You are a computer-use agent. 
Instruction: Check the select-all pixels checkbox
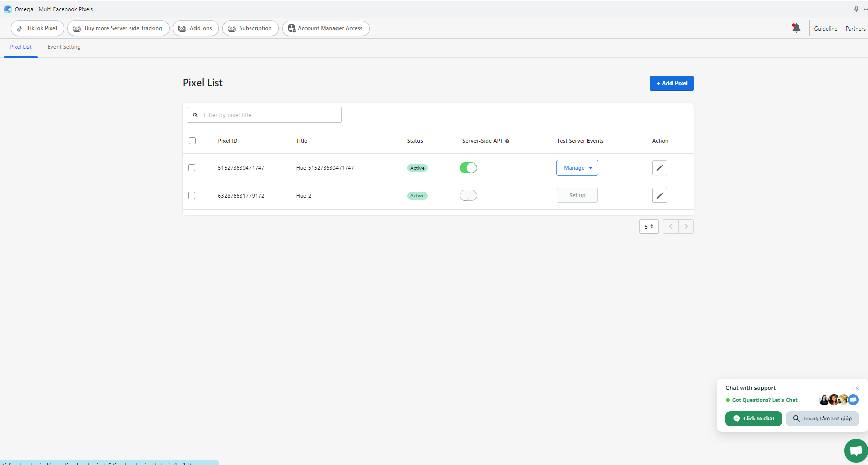192,141
